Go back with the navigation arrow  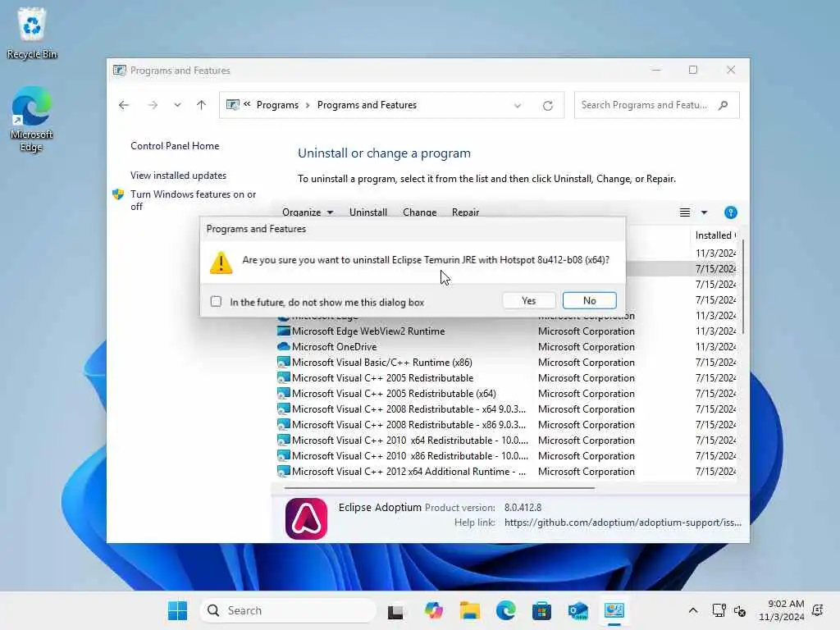(x=124, y=105)
